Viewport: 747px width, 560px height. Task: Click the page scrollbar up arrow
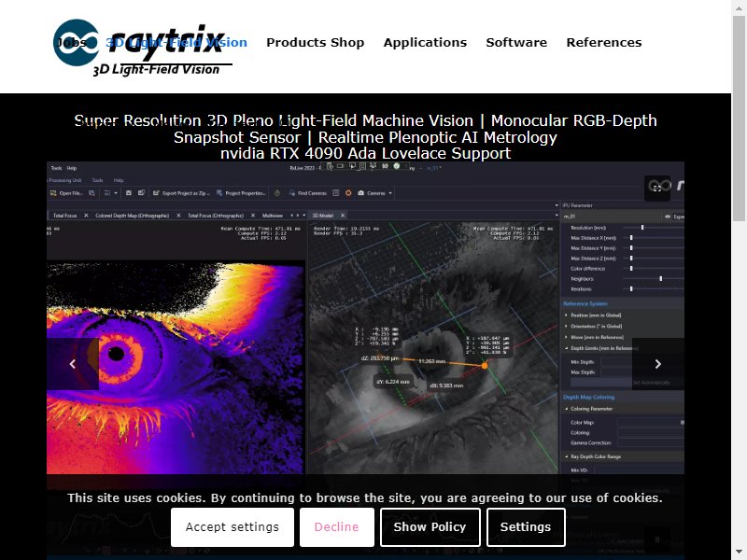pyautogui.click(x=739, y=7)
